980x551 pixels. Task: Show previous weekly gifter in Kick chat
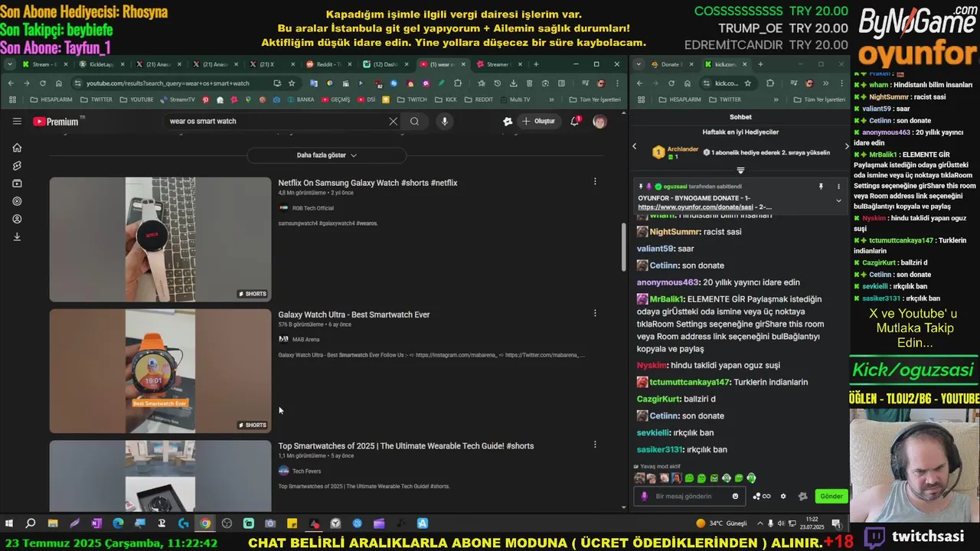tap(634, 146)
